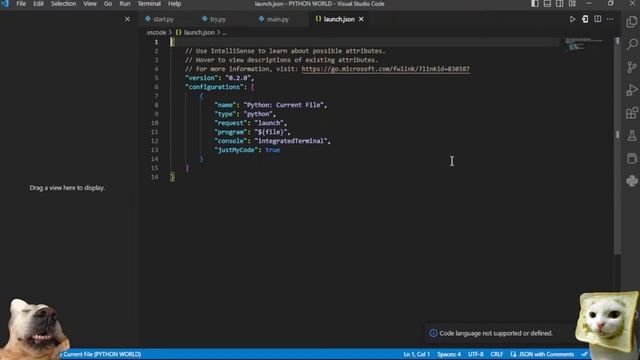Viewport: 640px width, 360px height.
Task: Close the launch.json tab
Action: [x=361, y=19]
